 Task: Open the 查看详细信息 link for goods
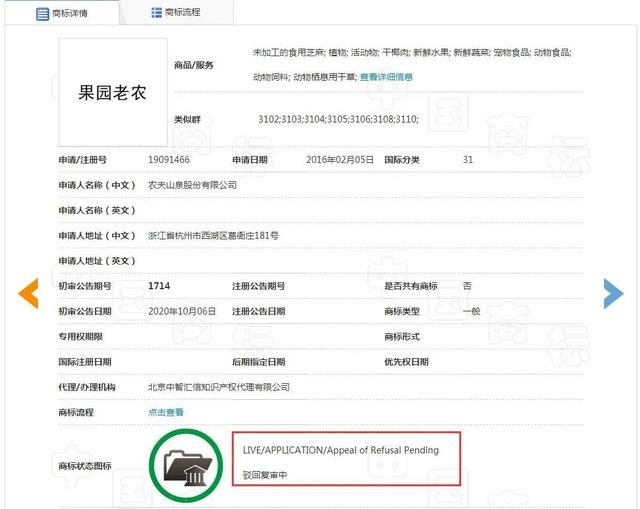click(386, 77)
